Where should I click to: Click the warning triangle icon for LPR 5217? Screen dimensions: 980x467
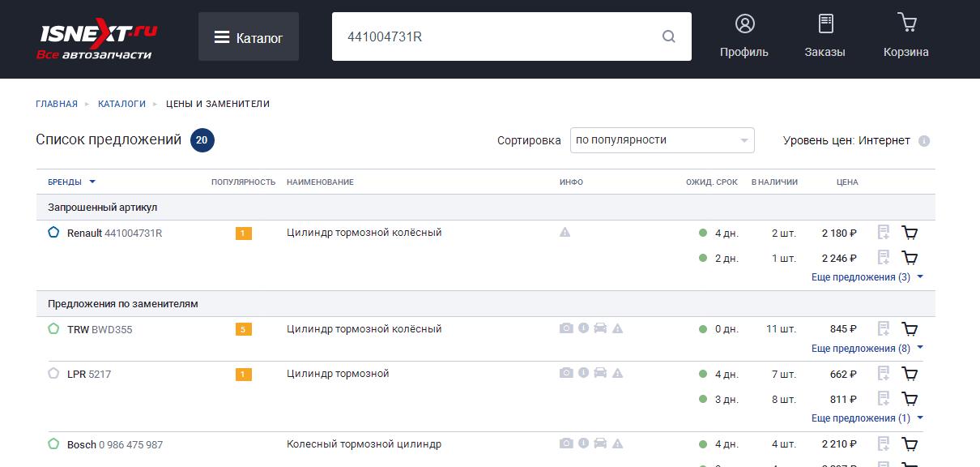pos(617,373)
